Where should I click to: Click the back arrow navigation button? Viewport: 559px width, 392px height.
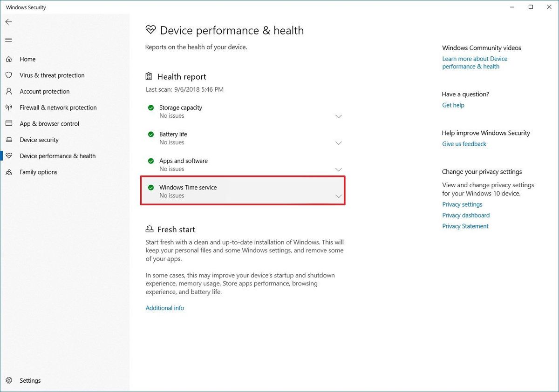8,21
